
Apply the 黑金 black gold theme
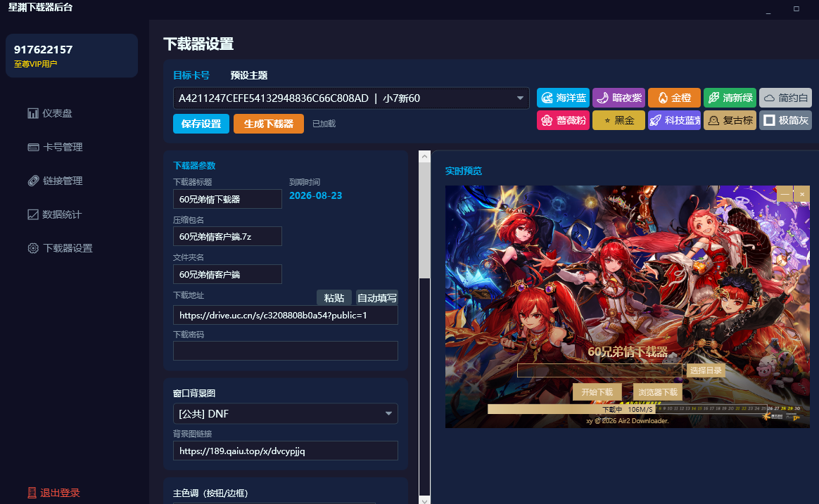(x=619, y=120)
